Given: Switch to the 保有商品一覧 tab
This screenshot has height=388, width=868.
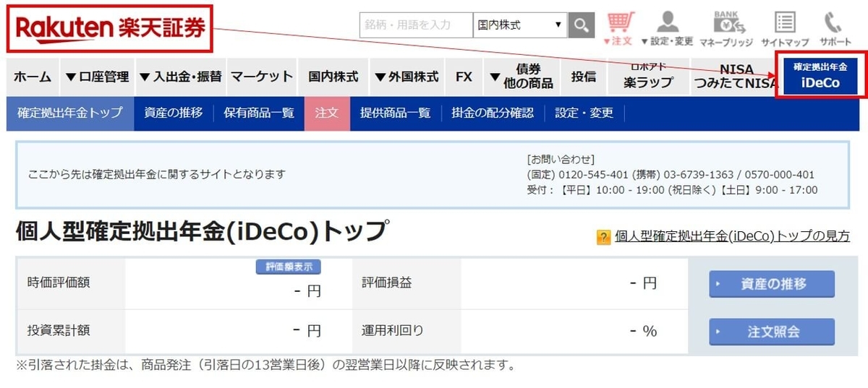Looking at the screenshot, I should 259,113.
